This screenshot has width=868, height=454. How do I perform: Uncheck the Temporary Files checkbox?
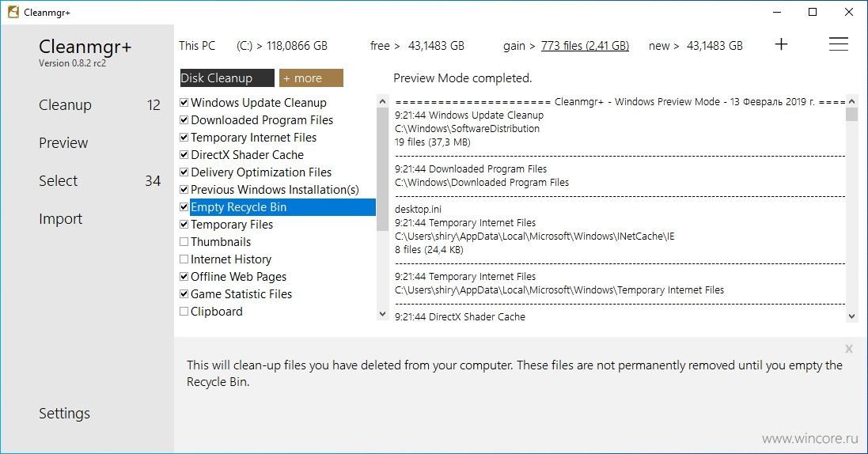(184, 225)
